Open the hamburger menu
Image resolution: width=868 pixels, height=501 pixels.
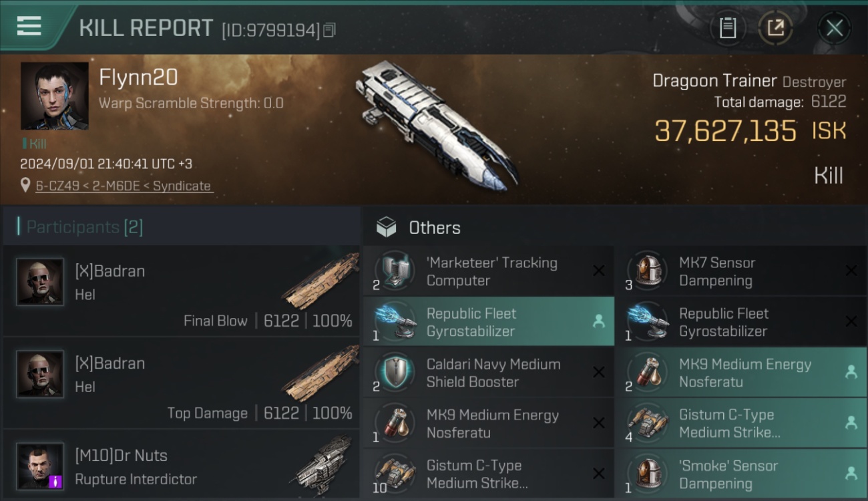29,27
